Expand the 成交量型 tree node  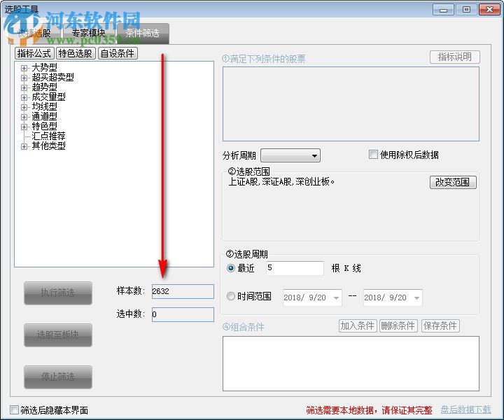(x=24, y=97)
